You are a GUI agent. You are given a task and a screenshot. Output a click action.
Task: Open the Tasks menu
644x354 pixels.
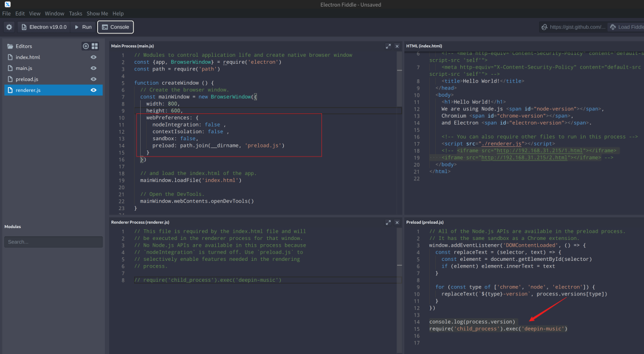pyautogui.click(x=76, y=13)
